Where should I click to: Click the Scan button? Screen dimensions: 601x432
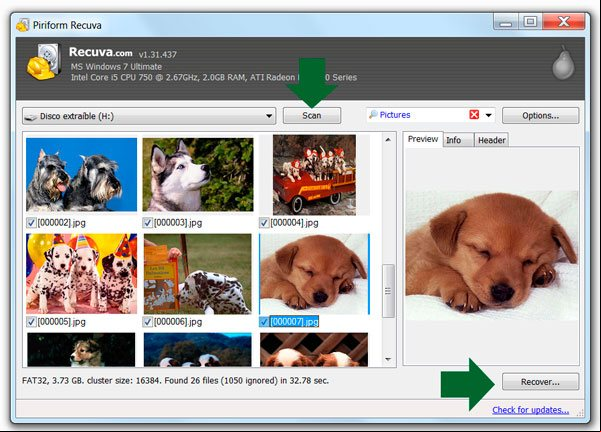click(x=312, y=115)
